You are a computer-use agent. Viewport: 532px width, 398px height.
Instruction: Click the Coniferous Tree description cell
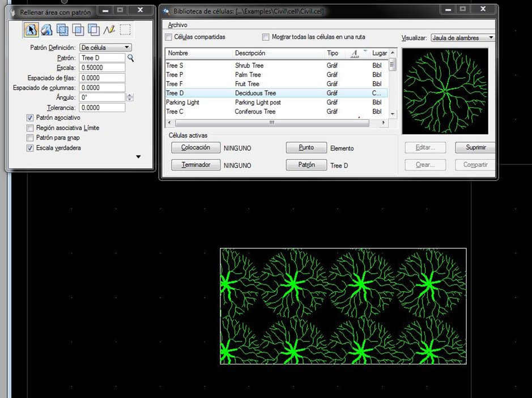pos(255,111)
